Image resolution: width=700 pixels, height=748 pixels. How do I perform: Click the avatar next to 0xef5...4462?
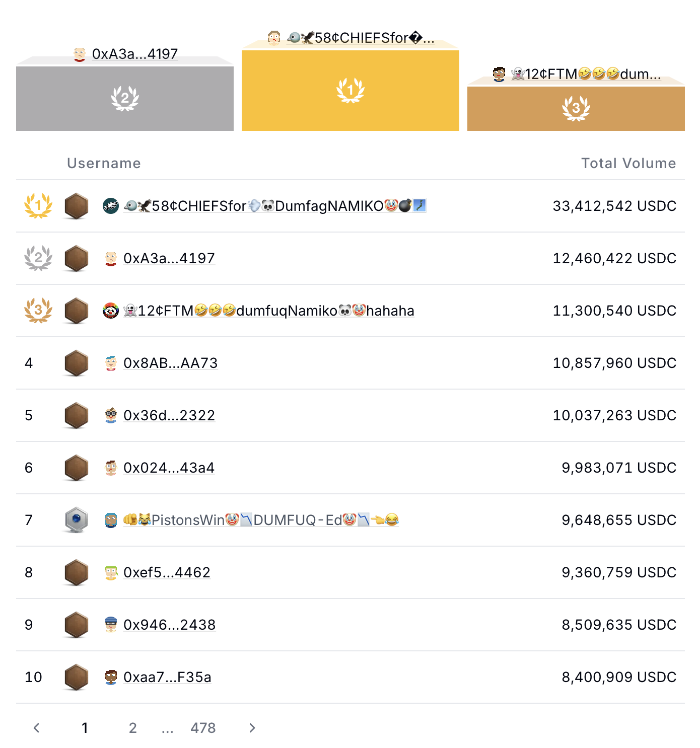(x=111, y=572)
